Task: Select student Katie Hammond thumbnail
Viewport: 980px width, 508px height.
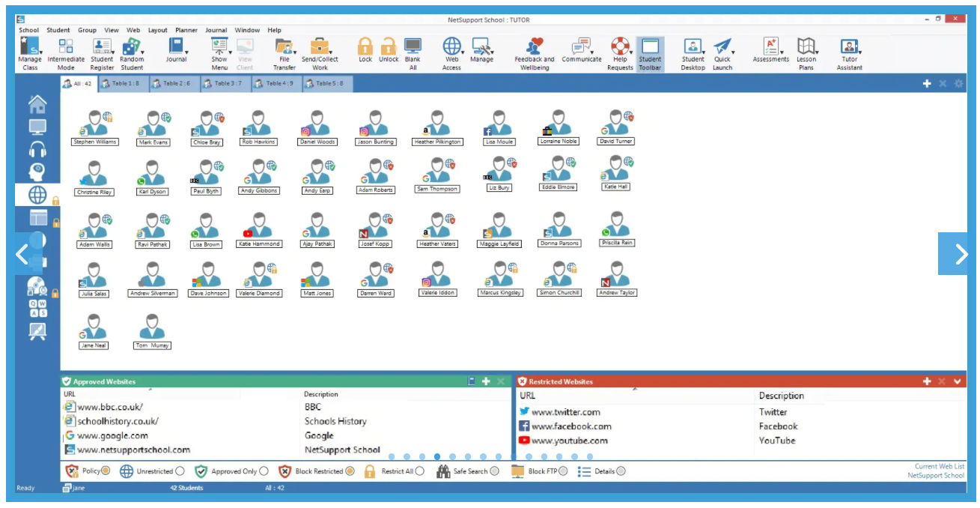Action: tap(259, 230)
